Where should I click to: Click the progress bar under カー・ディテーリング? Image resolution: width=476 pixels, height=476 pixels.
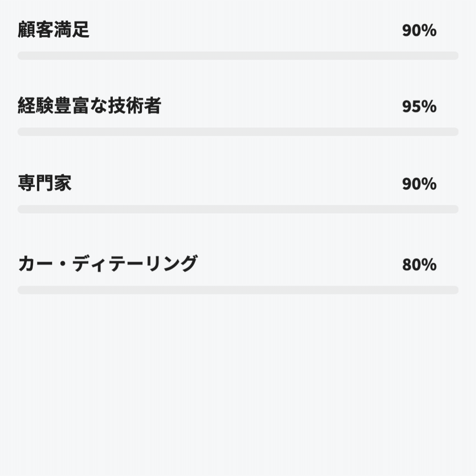tap(238, 290)
